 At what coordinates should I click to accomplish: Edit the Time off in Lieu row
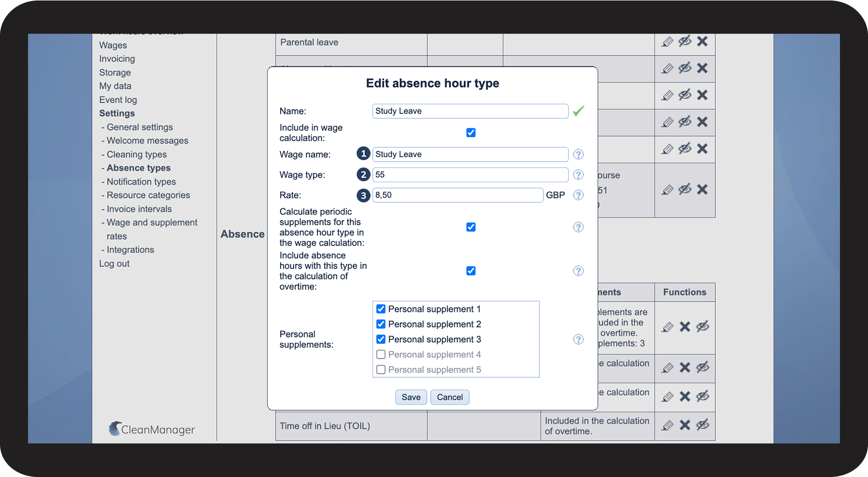click(x=667, y=425)
